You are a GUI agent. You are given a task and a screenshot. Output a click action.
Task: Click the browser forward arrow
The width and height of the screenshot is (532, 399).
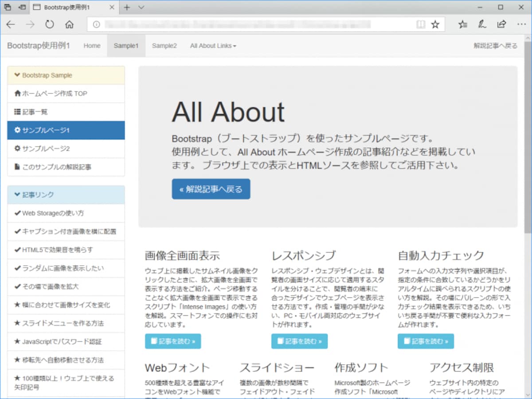click(30, 24)
